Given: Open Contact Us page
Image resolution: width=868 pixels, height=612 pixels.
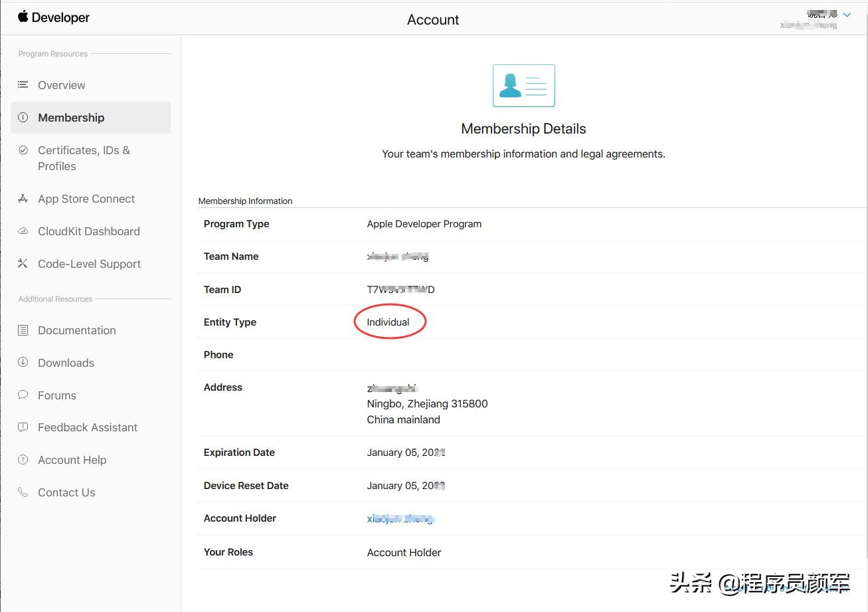Looking at the screenshot, I should (66, 492).
